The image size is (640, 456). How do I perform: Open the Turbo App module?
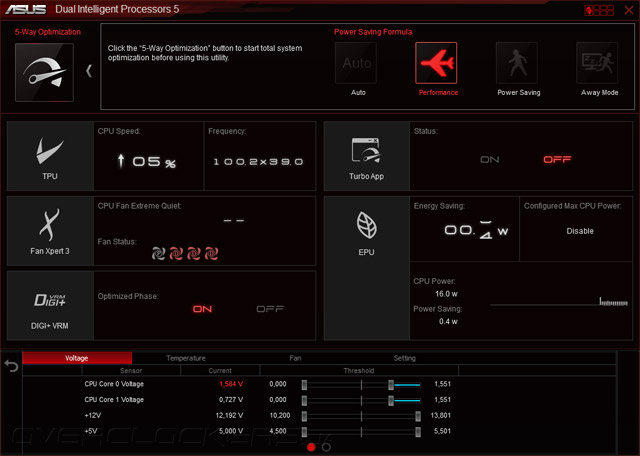coord(367,156)
